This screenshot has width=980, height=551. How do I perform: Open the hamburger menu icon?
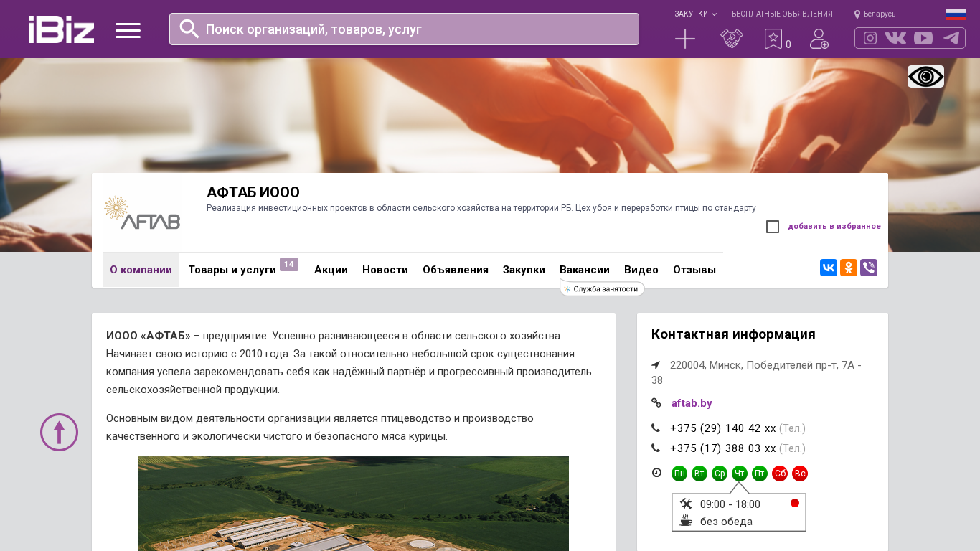coord(128,30)
